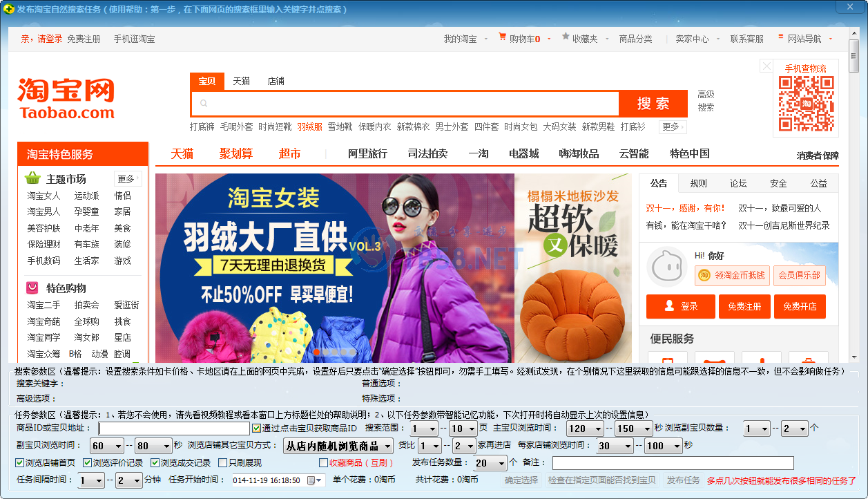Click the 免费开店 button
The height and width of the screenshot is (499, 868).
(x=800, y=306)
